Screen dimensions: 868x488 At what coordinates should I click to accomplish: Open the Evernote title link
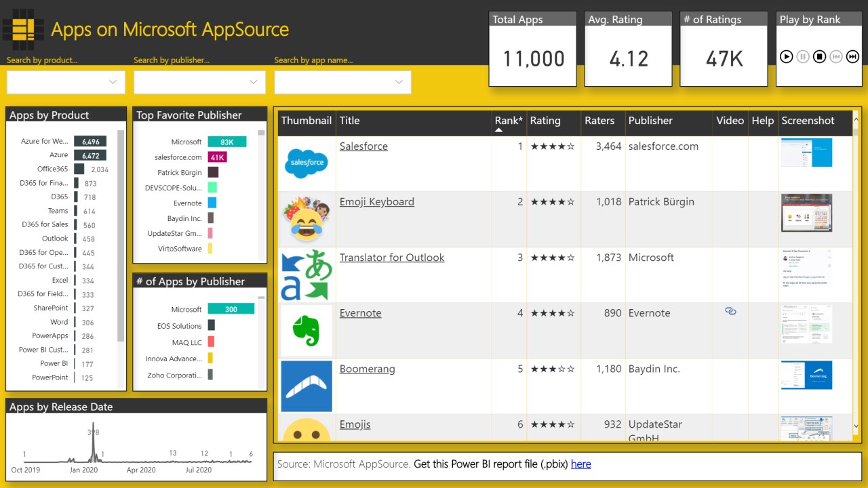pos(361,313)
